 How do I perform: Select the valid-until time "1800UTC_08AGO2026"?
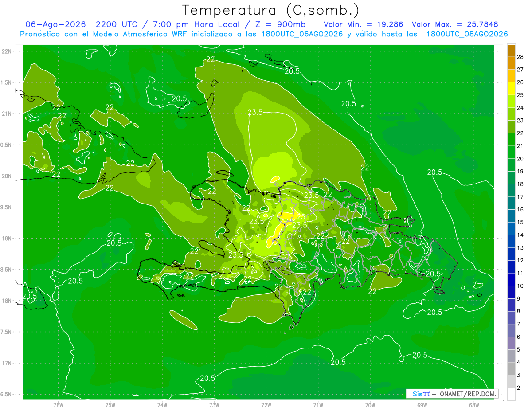pyautogui.click(x=467, y=34)
